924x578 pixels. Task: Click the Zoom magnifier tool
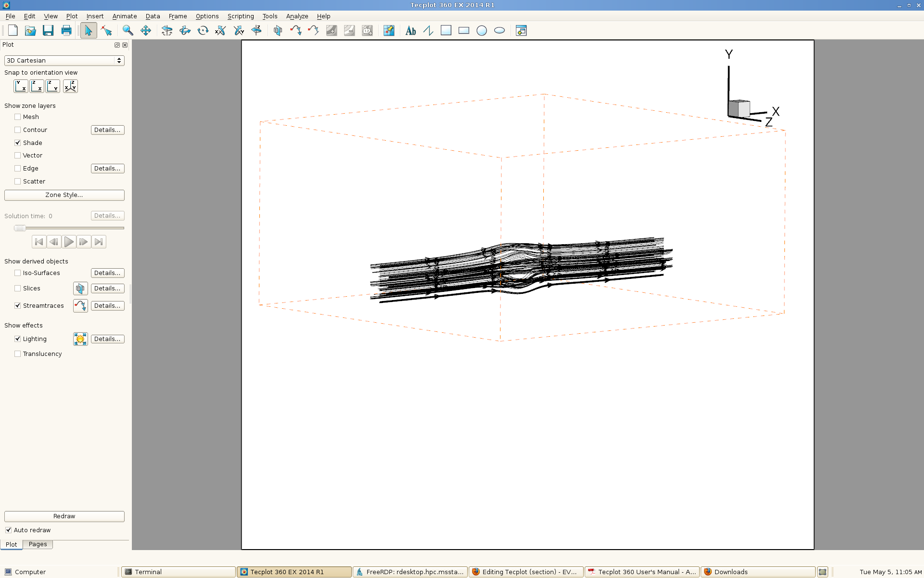[x=128, y=30]
